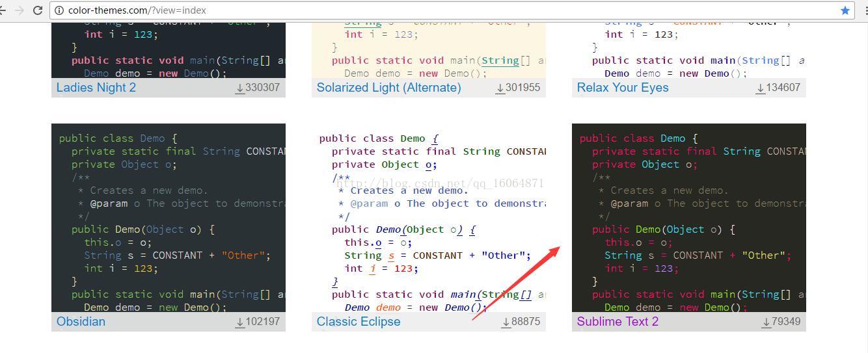Open the Relax Your Eyes theme link
Image resolution: width=868 pixels, height=353 pixels.
623,87
